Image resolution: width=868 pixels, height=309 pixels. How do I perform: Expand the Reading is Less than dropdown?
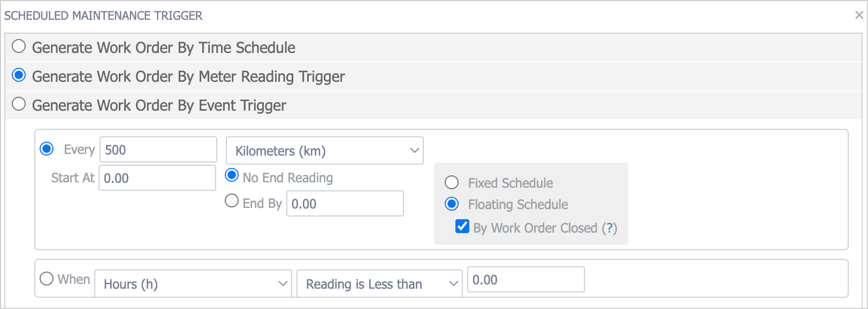point(379,284)
